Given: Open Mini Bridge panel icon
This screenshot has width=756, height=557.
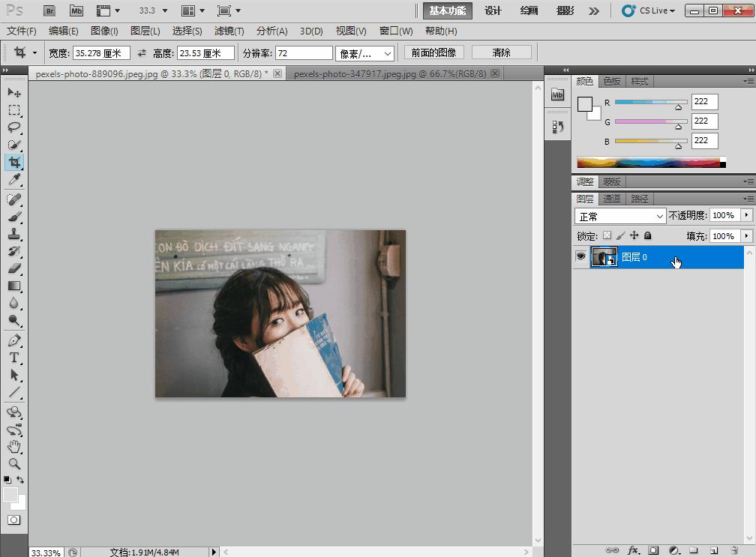Looking at the screenshot, I should 557,94.
